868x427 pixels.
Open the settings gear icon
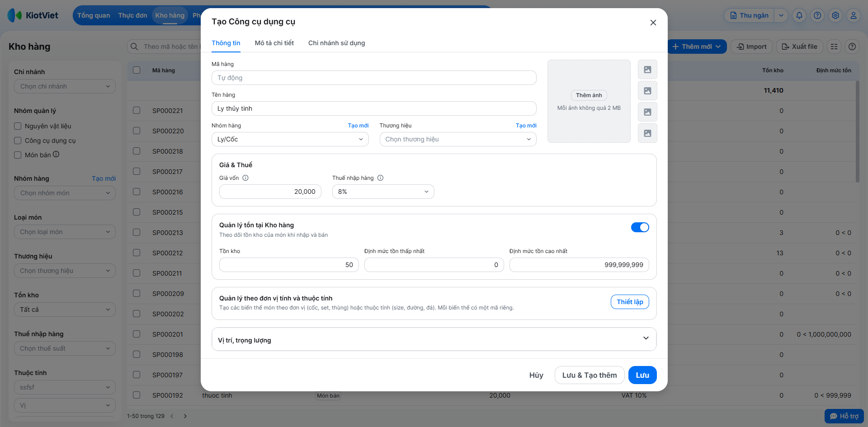tap(835, 15)
